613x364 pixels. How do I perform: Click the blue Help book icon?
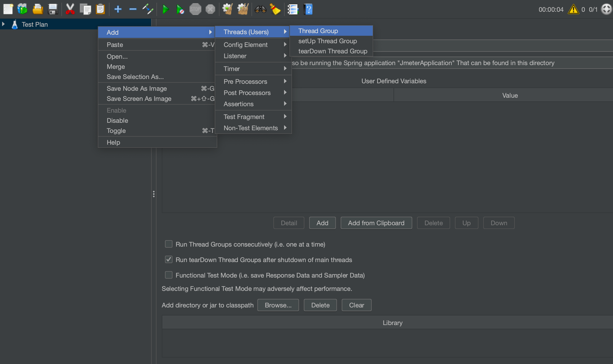308,9
